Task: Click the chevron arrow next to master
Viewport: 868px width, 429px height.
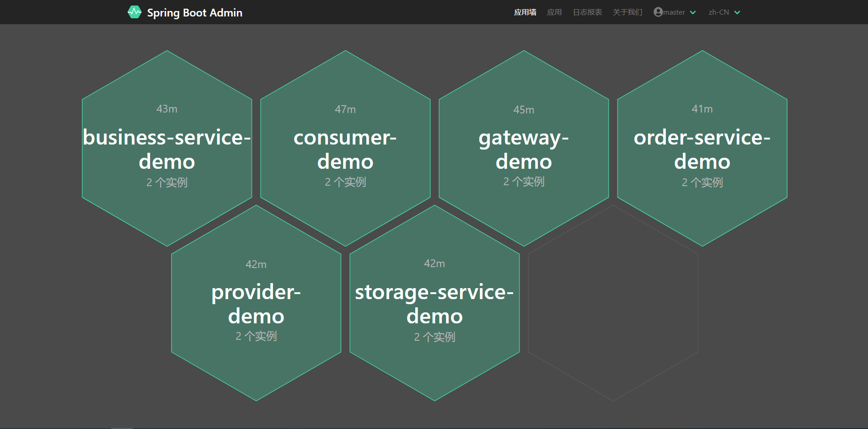Action: point(693,12)
